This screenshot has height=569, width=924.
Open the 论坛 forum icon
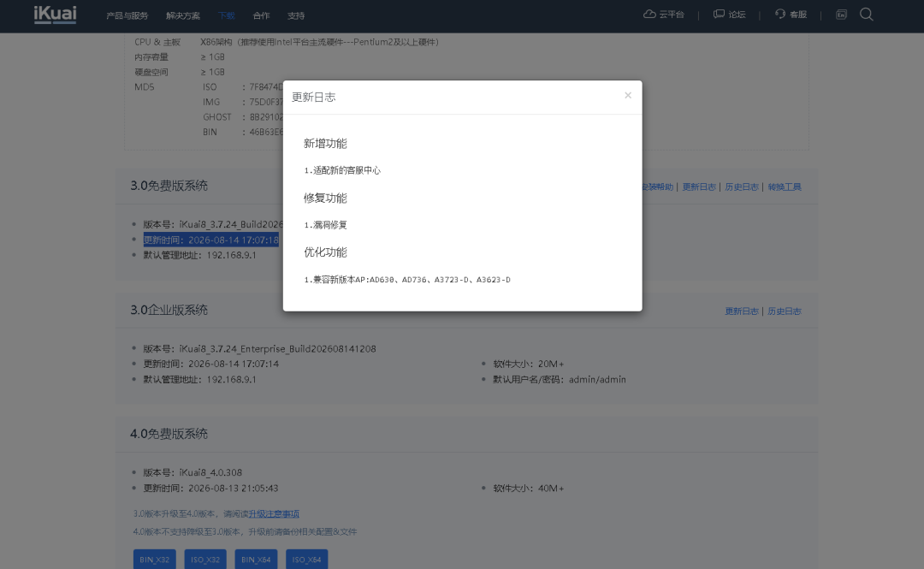tap(719, 15)
